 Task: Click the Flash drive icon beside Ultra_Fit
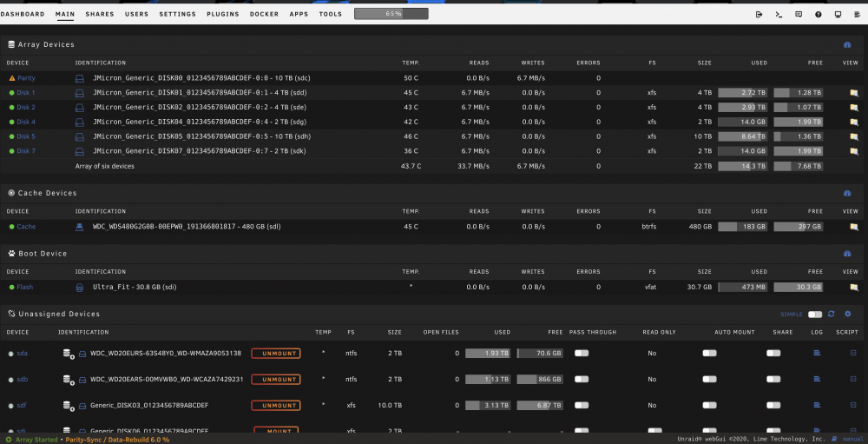pos(80,287)
